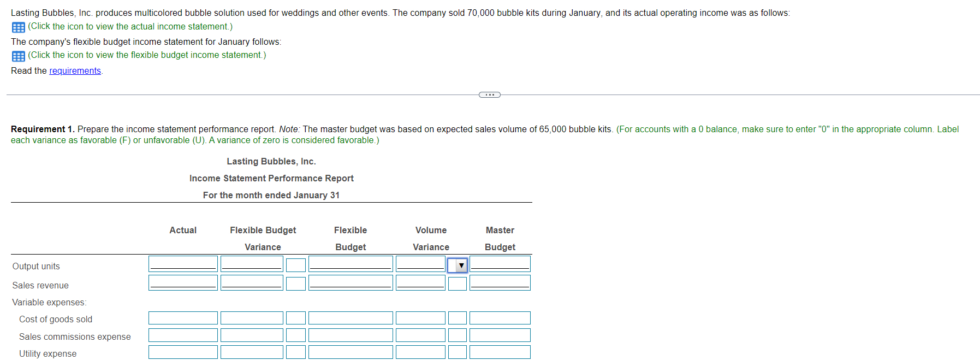Click Utility expense Flexible Budget field
Screen dimensions: 980x360
[x=351, y=352]
